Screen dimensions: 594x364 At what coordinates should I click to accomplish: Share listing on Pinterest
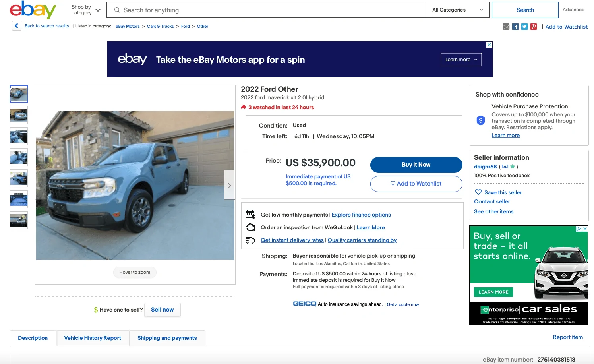point(534,27)
